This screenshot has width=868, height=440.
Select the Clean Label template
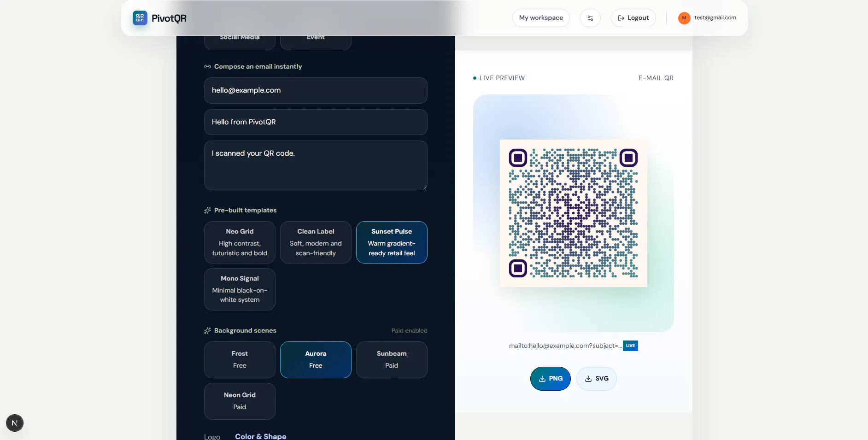point(316,242)
